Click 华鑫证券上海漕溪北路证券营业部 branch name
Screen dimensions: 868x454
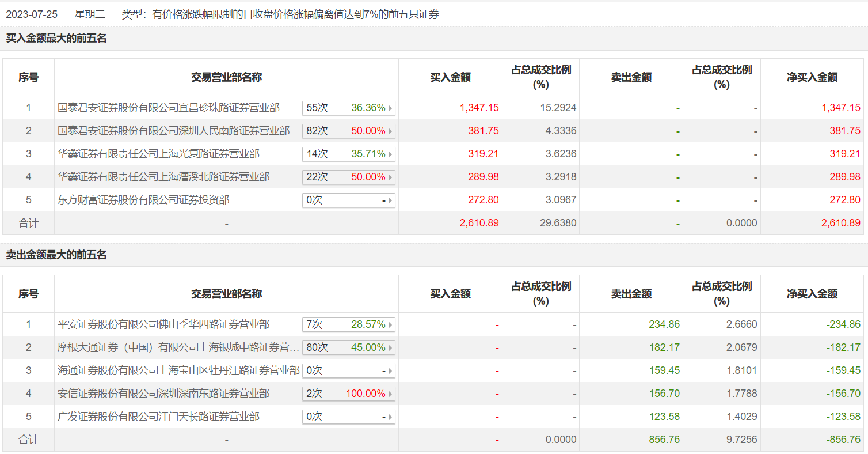pos(163,177)
